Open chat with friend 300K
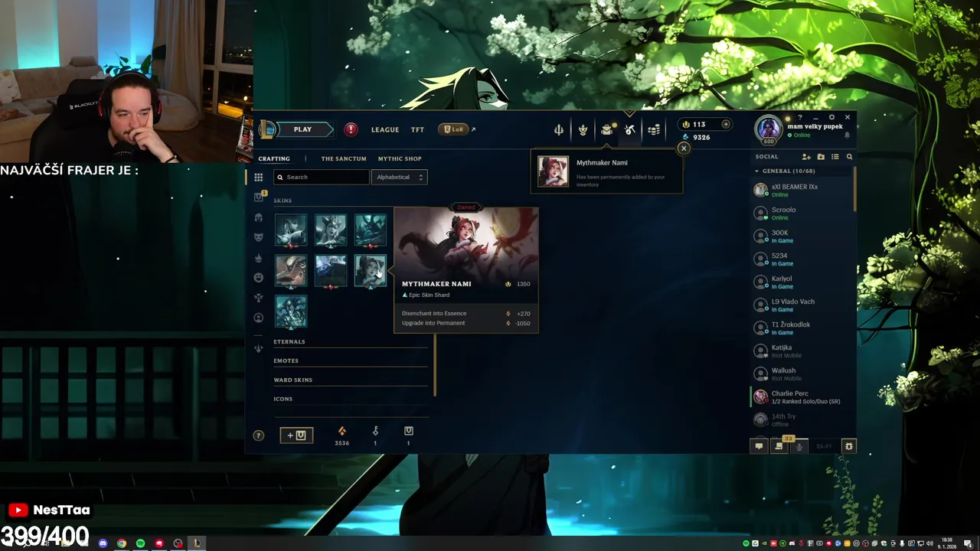The height and width of the screenshot is (551, 980). click(802, 236)
